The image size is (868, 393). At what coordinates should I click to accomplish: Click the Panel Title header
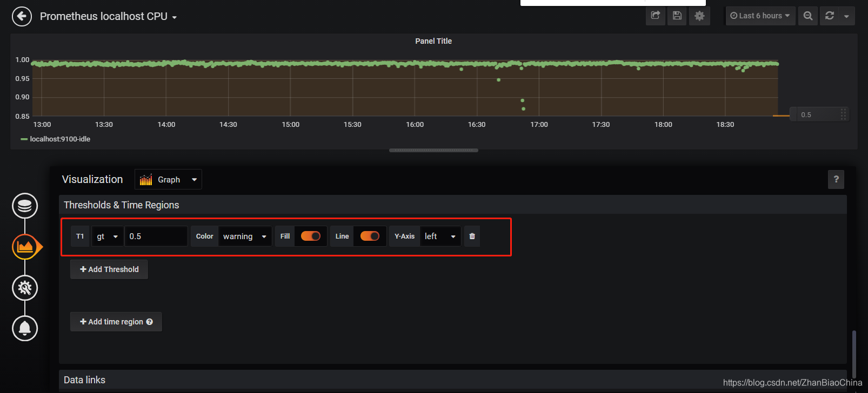click(x=433, y=41)
